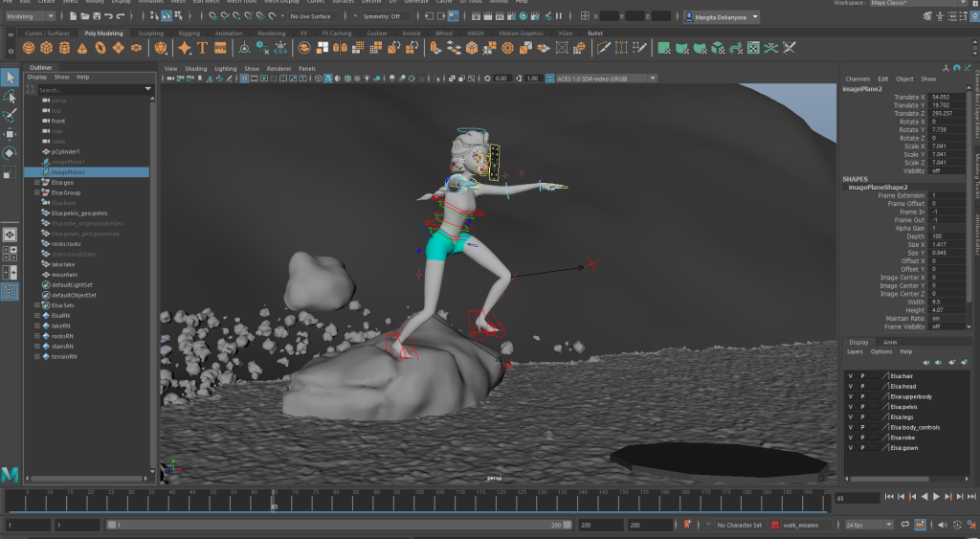Open the Modeling menu set dropdown
This screenshot has width=980, height=539.
30,16
